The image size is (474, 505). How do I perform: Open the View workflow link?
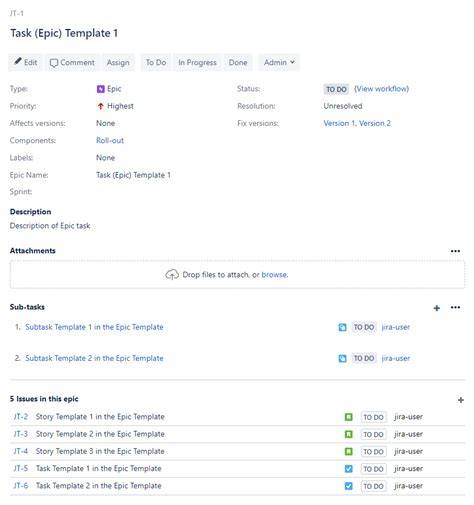click(x=381, y=89)
